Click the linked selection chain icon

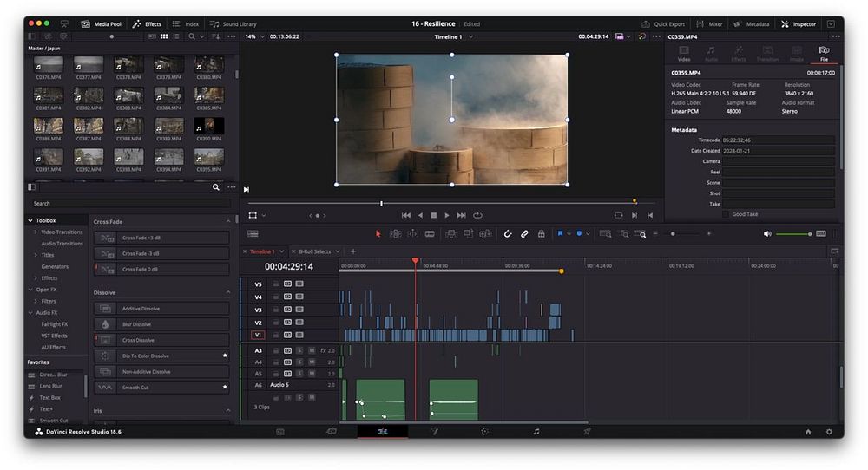524,234
